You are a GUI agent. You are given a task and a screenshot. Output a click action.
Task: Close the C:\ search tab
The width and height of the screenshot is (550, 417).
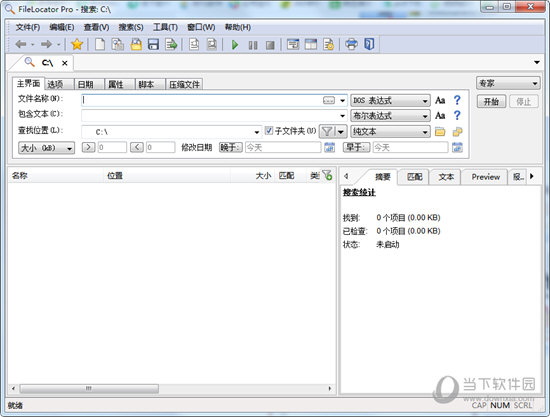click(x=65, y=63)
